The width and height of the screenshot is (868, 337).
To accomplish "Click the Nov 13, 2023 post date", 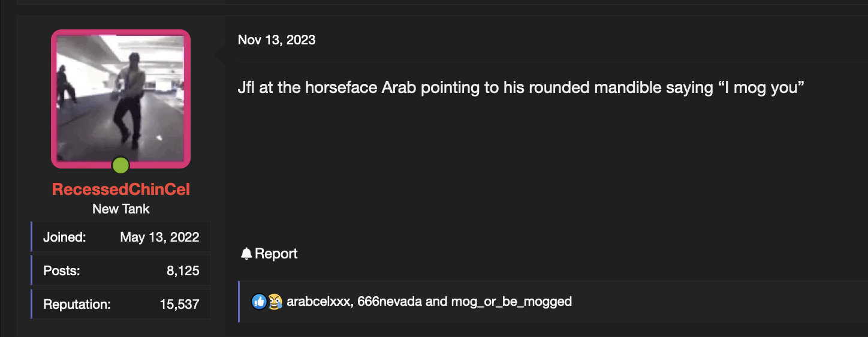I will [x=276, y=40].
